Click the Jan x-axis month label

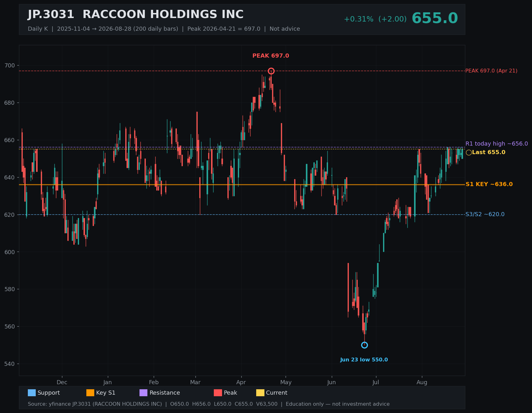(108, 382)
